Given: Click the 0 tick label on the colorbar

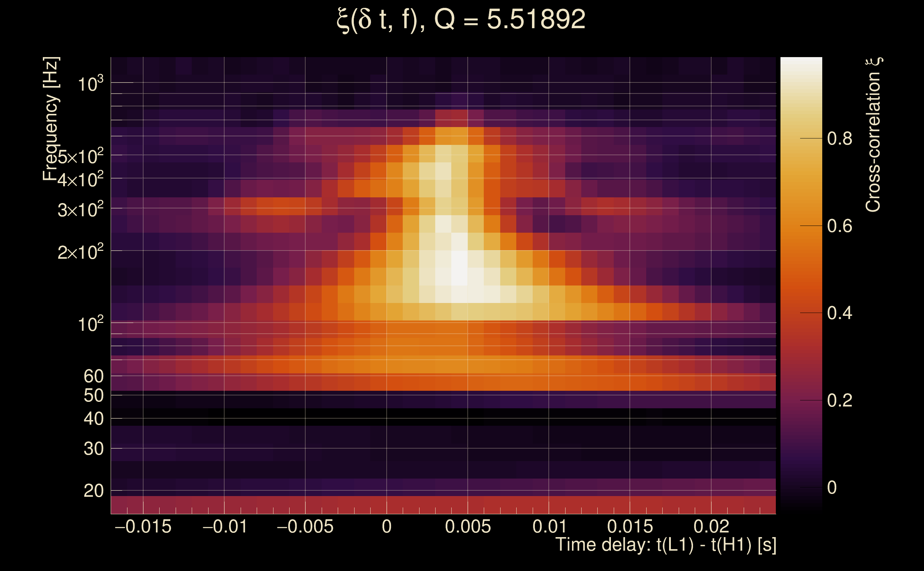Looking at the screenshot, I should point(832,487).
